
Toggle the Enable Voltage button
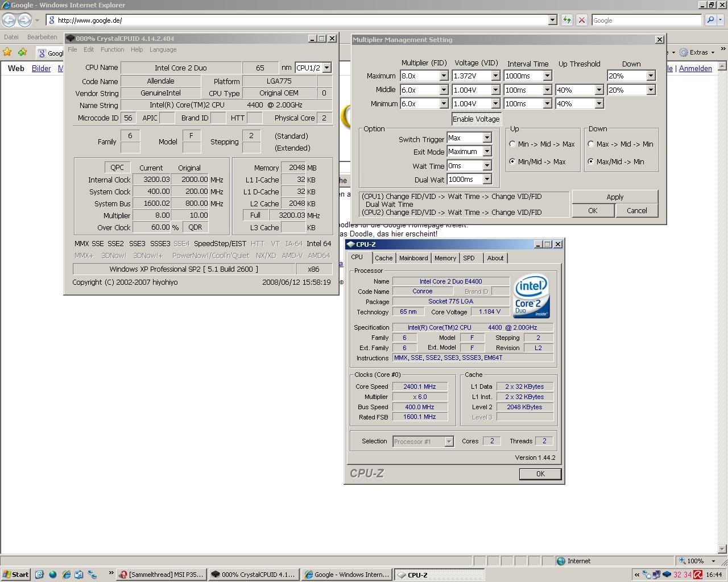476,119
